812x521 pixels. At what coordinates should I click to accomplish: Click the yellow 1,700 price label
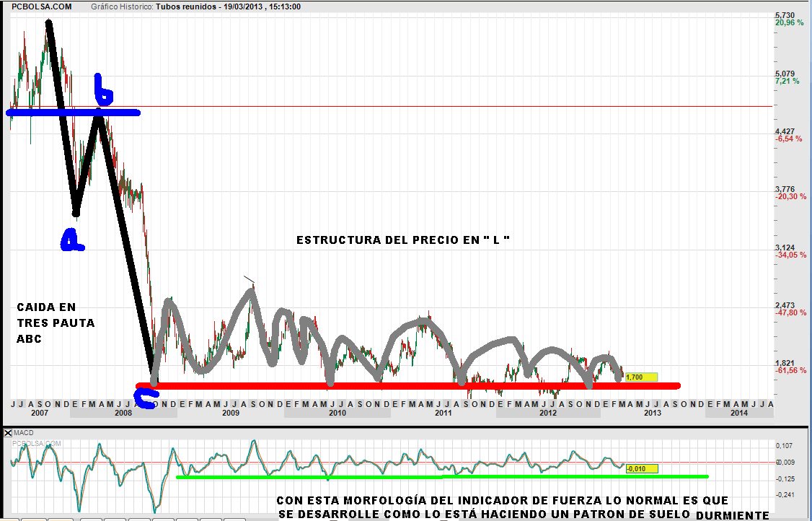641,377
